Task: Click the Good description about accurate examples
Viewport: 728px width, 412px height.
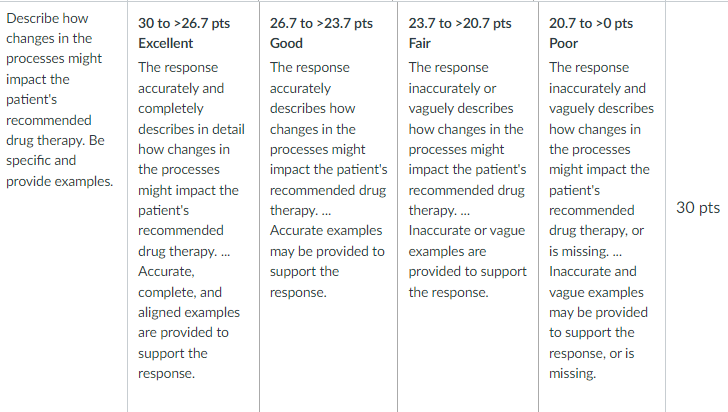Action: pyautogui.click(x=327, y=261)
